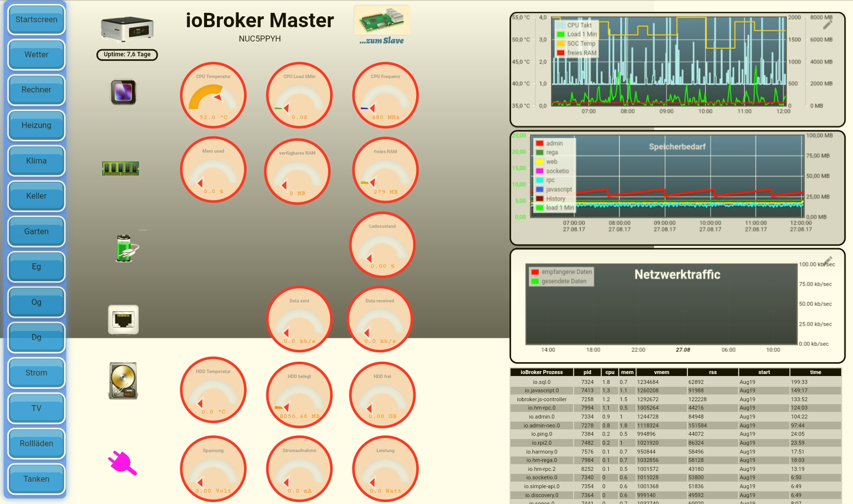Click the HDD belegt gauge

[299, 395]
